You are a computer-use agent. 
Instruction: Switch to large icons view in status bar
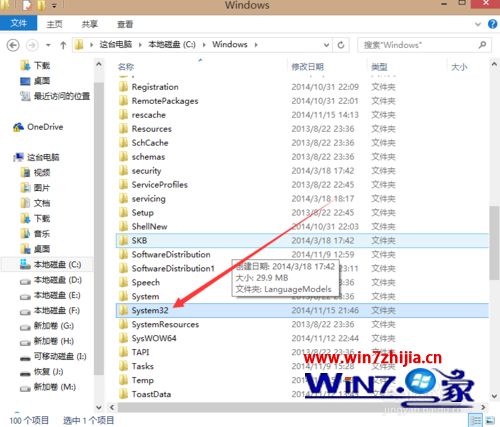click(x=490, y=420)
